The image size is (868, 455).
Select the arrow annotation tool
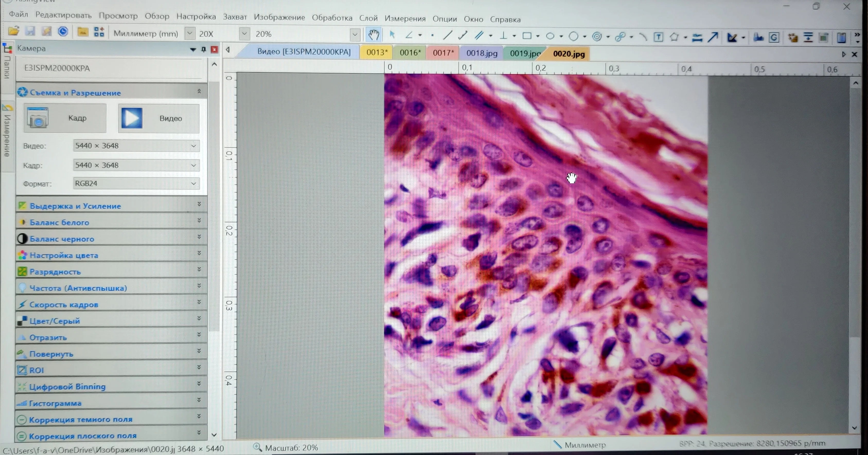713,37
